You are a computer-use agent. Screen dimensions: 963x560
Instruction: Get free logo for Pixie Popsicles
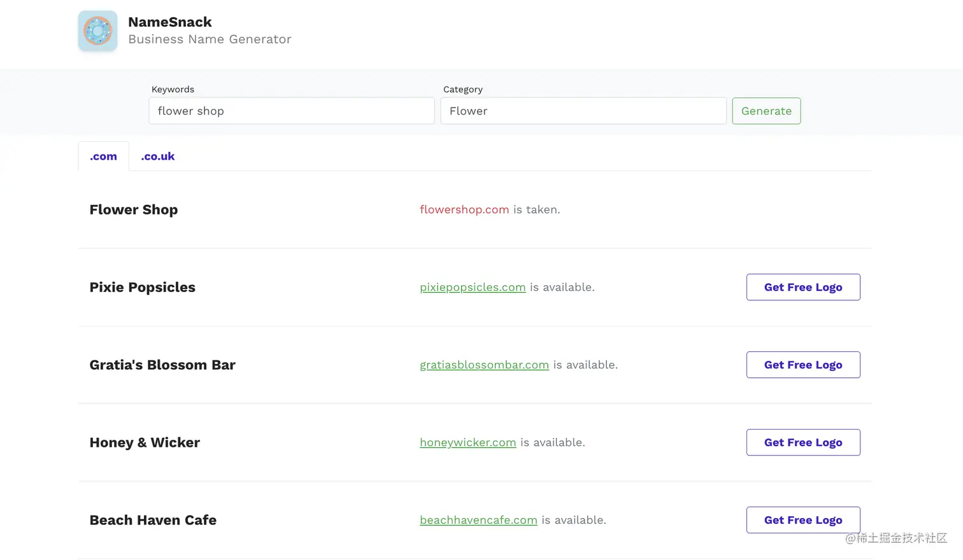tap(802, 288)
